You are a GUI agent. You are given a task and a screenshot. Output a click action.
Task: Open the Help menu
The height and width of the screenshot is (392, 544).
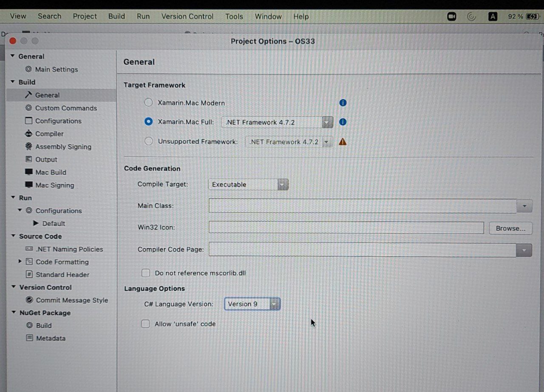(x=301, y=16)
